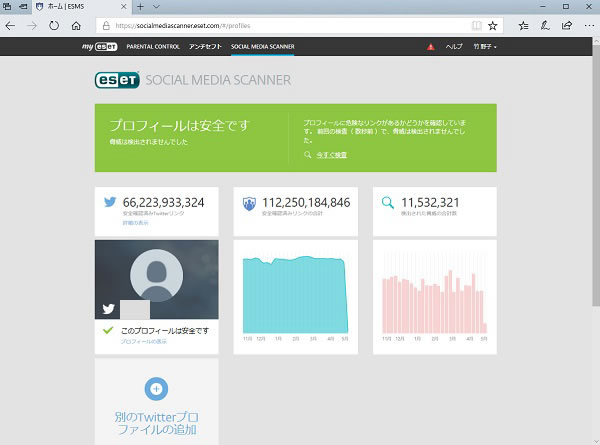
Task: Click the teal magnifier icon beside 11,532,321
Action: pyautogui.click(x=388, y=202)
